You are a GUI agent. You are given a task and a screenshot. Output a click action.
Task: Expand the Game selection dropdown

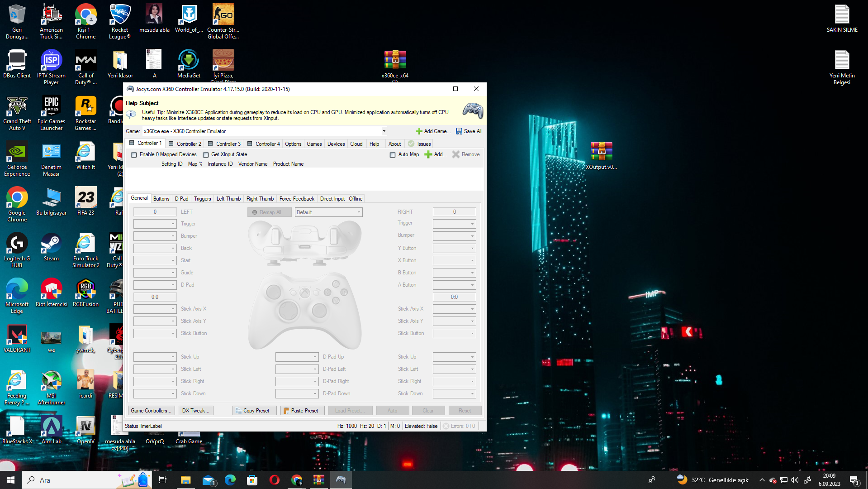(x=384, y=131)
